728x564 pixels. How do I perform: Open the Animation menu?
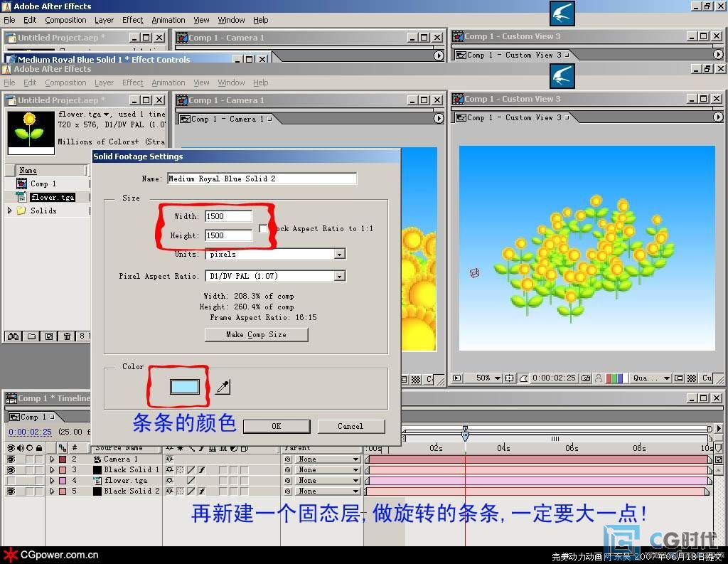tap(168, 20)
